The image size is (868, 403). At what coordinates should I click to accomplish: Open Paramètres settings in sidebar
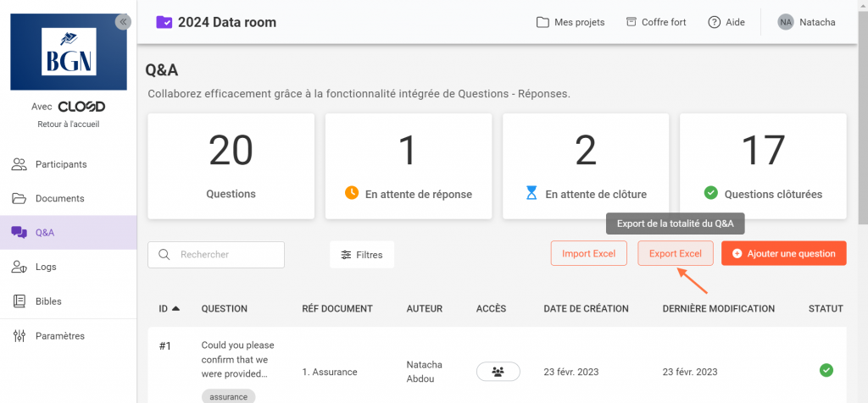[x=59, y=336]
